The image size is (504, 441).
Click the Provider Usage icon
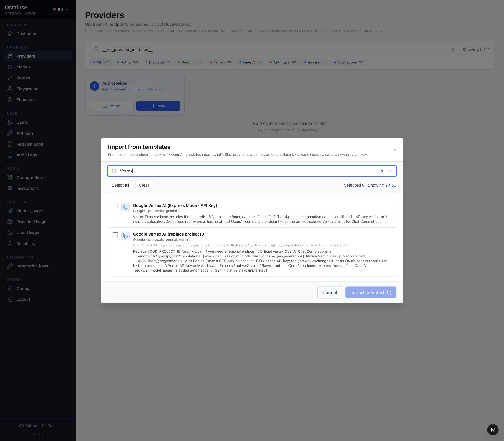pos(10,222)
